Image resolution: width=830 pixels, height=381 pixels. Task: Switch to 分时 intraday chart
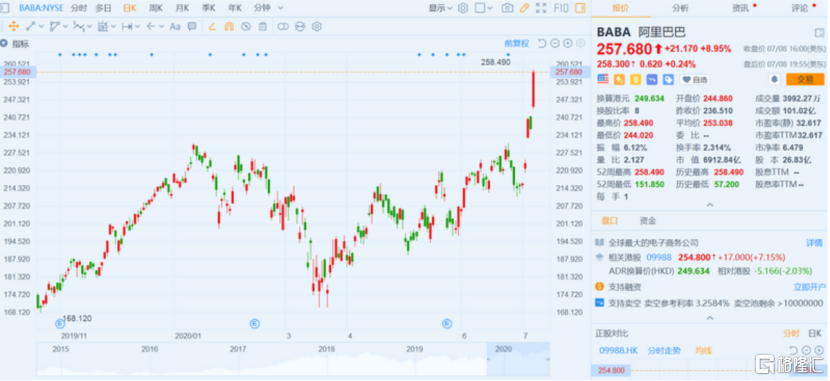[78, 8]
